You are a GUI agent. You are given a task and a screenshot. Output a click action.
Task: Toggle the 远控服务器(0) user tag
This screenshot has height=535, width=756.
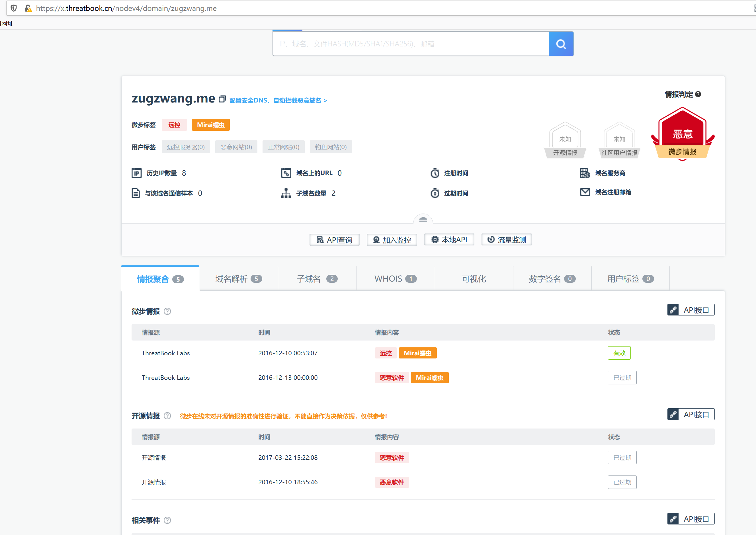click(x=186, y=147)
